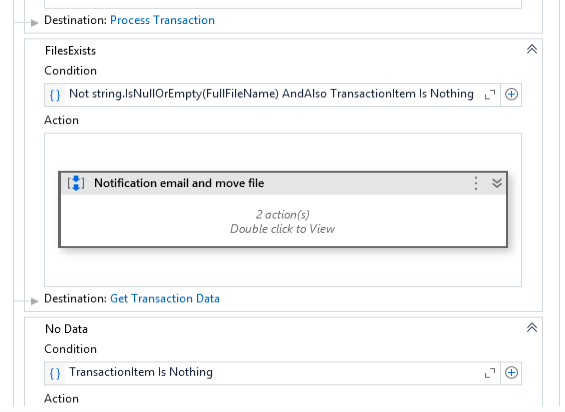
Task: Open options menu on Notification email sequence
Action: 476,183
